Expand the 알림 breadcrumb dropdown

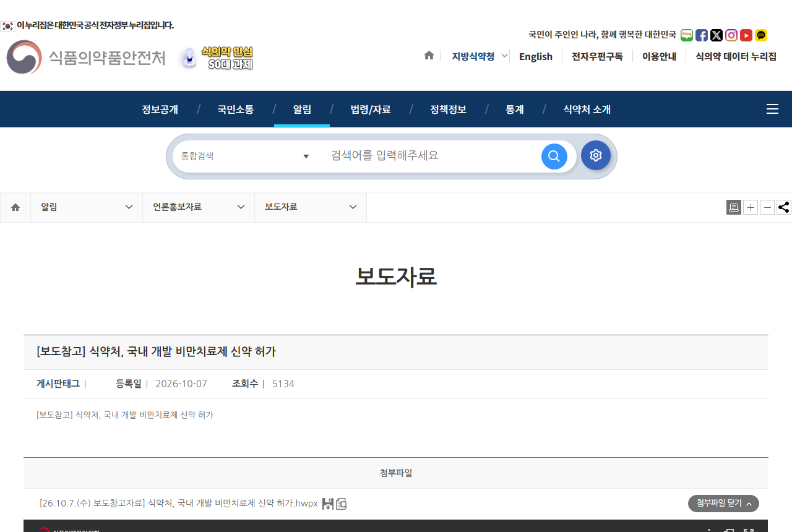pyautogui.click(x=87, y=207)
